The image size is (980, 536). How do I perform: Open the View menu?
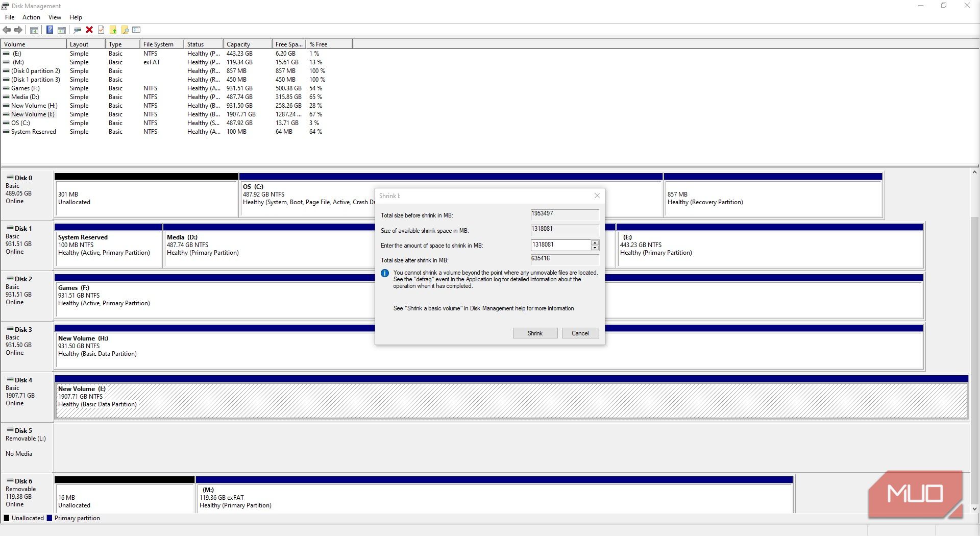55,17
